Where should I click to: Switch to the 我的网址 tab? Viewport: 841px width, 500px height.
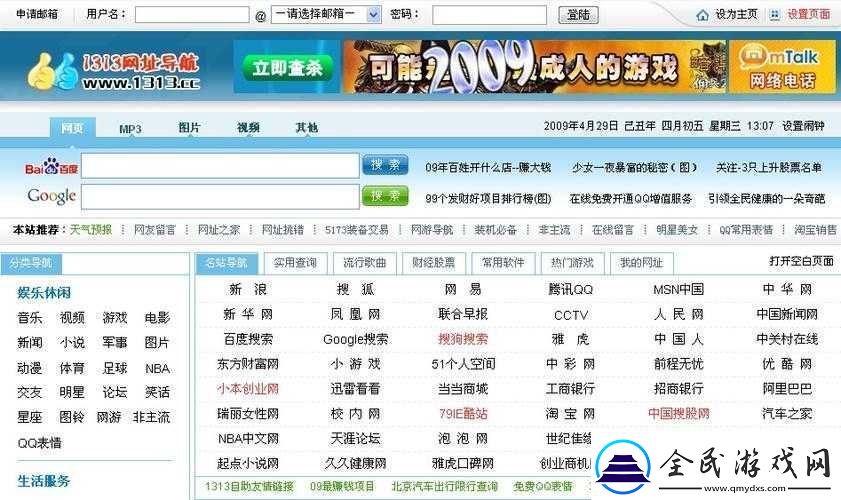641,263
